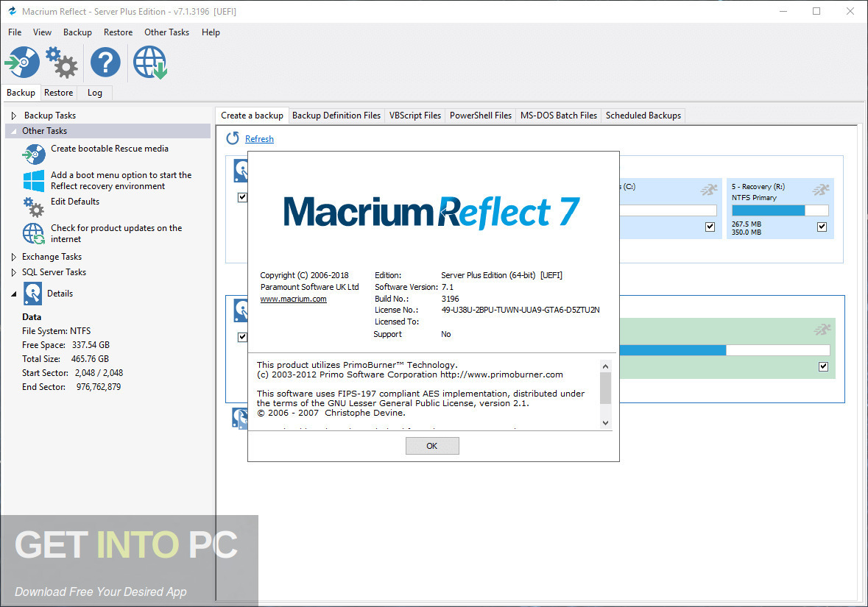Open the VBScript Files tab
Viewport: 868px width, 607px height.
[x=415, y=116]
